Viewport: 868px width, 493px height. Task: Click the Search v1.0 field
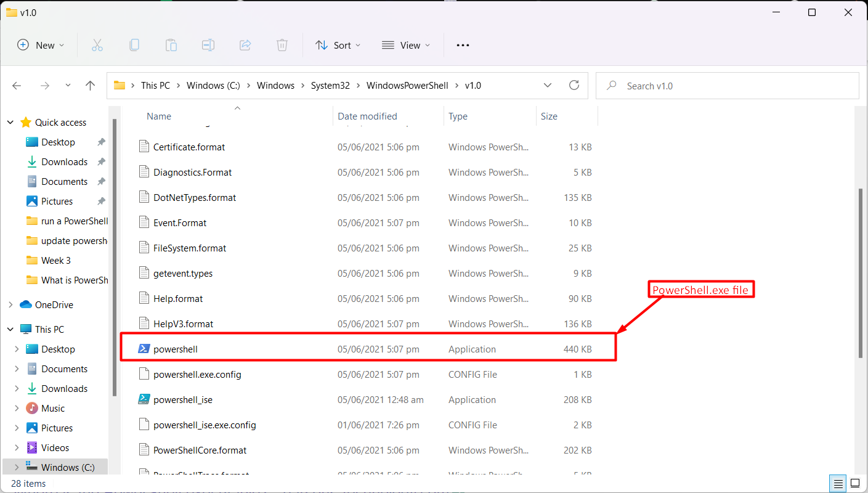[x=727, y=86]
